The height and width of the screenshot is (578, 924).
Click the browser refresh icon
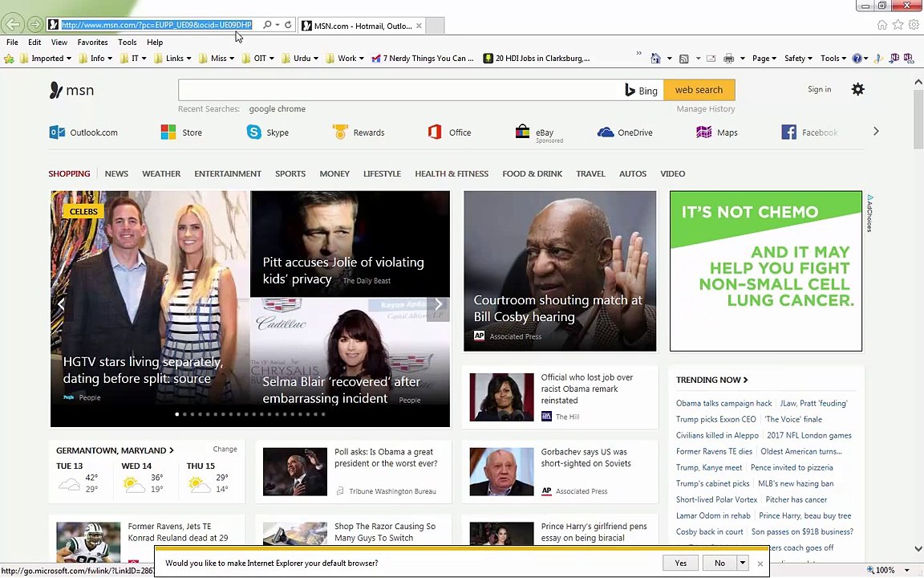pos(288,25)
